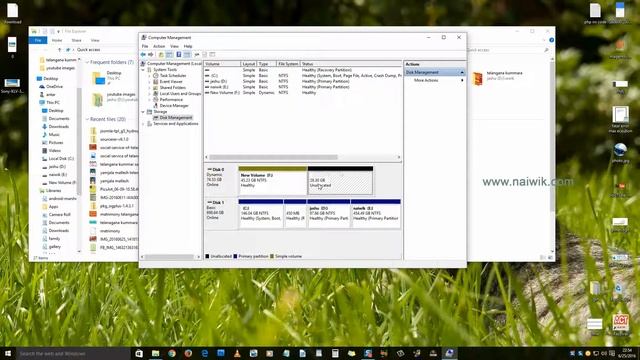
Task: Select the naiwik (E:) partition block on Disk 1
Action: point(376,213)
